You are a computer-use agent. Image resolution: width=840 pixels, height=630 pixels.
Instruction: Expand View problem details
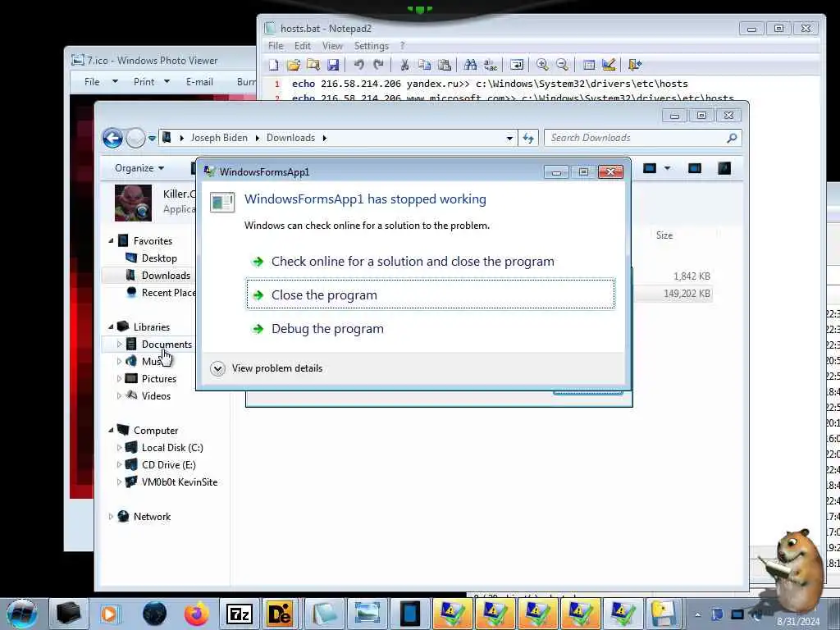coord(267,368)
